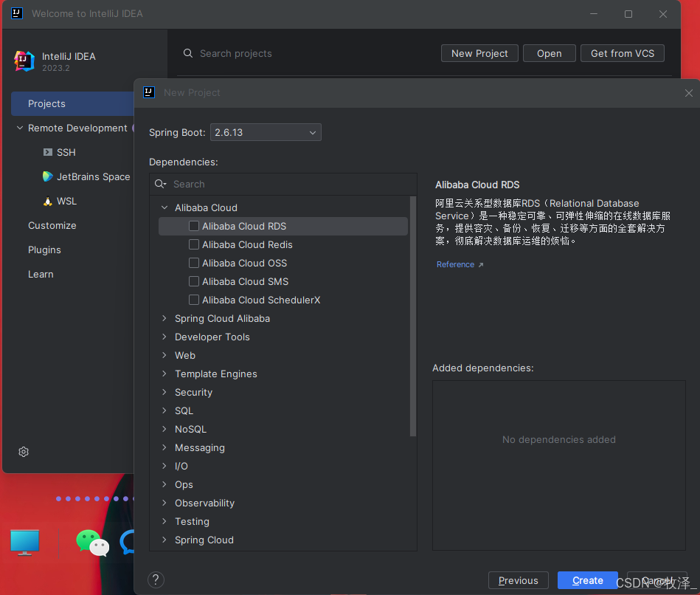Expand the Ops group
This screenshot has width=700, height=595.
164,485
